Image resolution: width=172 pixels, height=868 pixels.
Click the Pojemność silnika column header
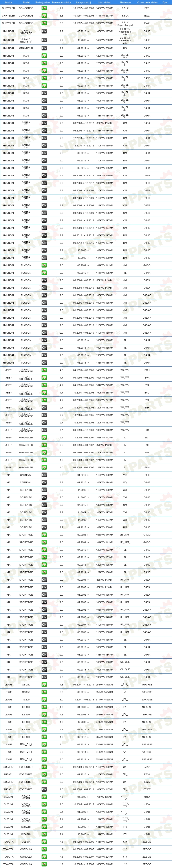(61, 2)
